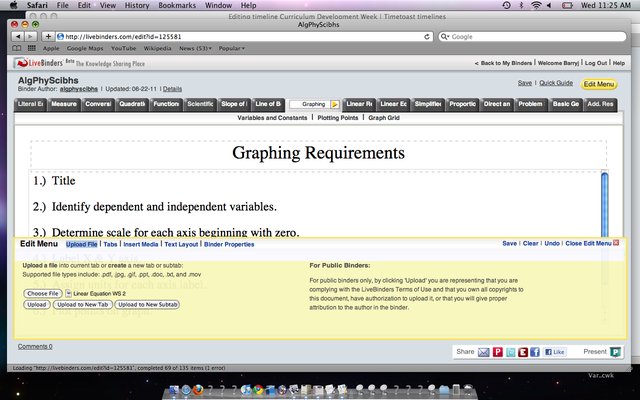The height and width of the screenshot is (400, 640).
Task: Go forward with Safari forward arrow
Action: (x=31, y=36)
